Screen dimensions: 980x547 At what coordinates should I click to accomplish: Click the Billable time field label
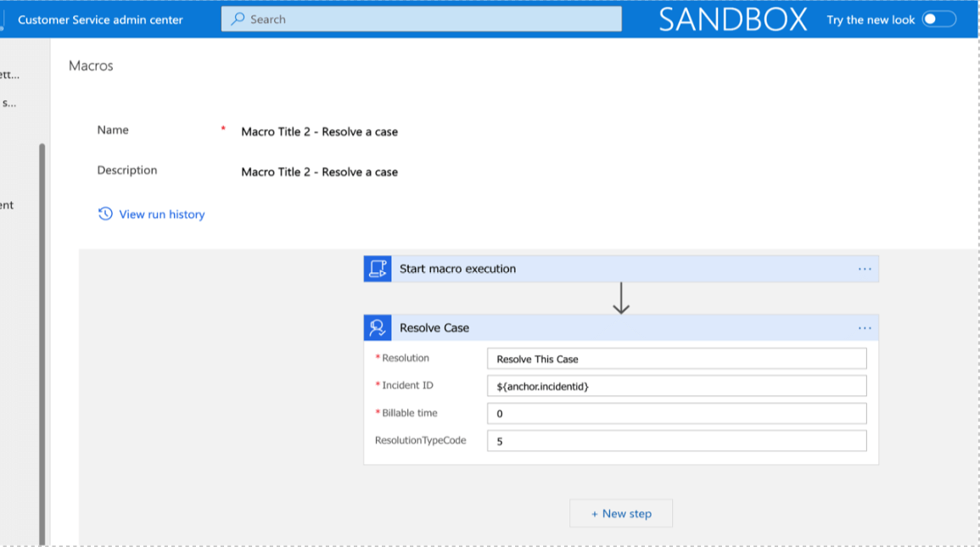[409, 413]
